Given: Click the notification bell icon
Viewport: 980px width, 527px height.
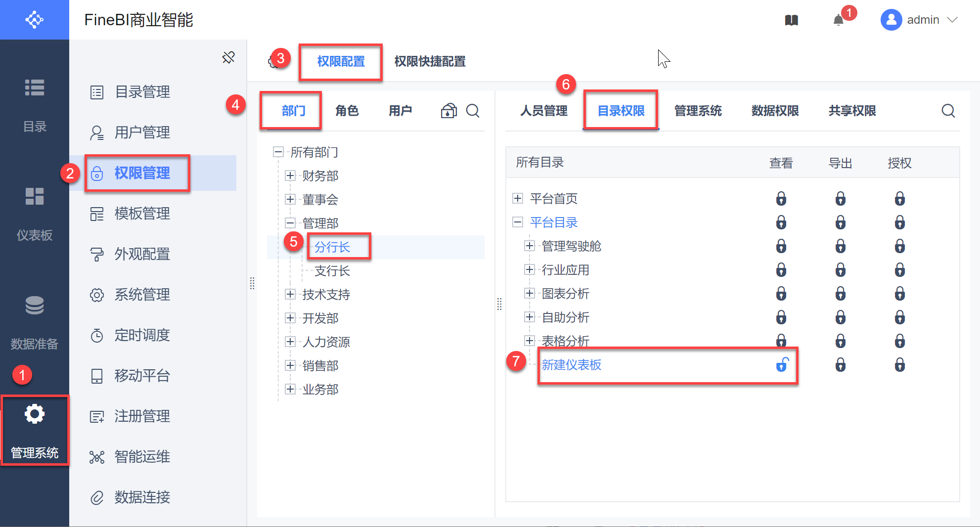Looking at the screenshot, I should [838, 20].
